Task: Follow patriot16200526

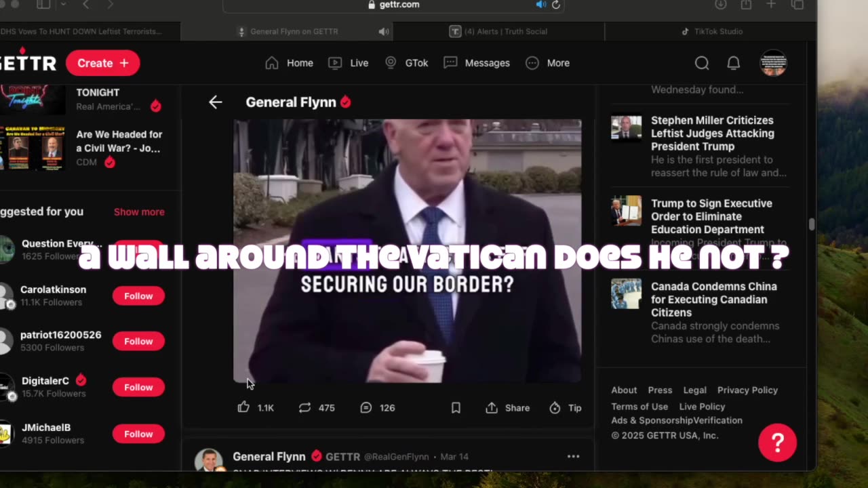Action: pos(138,342)
